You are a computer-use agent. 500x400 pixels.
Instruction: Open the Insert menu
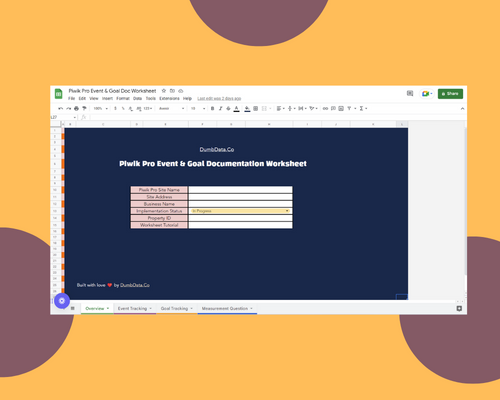107,99
